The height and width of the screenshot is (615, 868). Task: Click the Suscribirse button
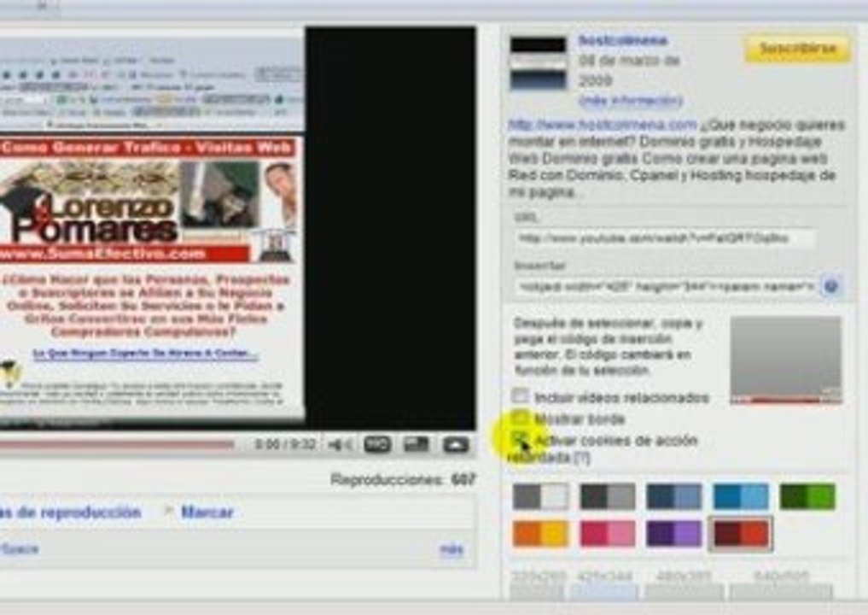coord(797,48)
